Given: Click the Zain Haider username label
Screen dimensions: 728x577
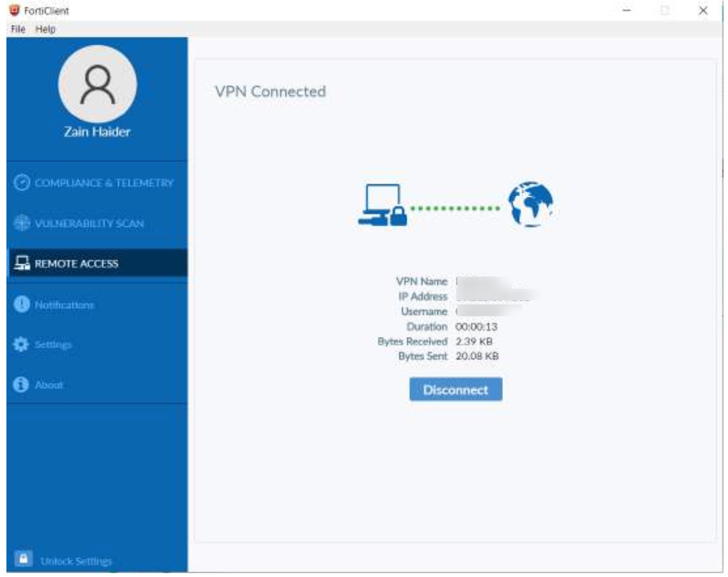Looking at the screenshot, I should pos(97,132).
